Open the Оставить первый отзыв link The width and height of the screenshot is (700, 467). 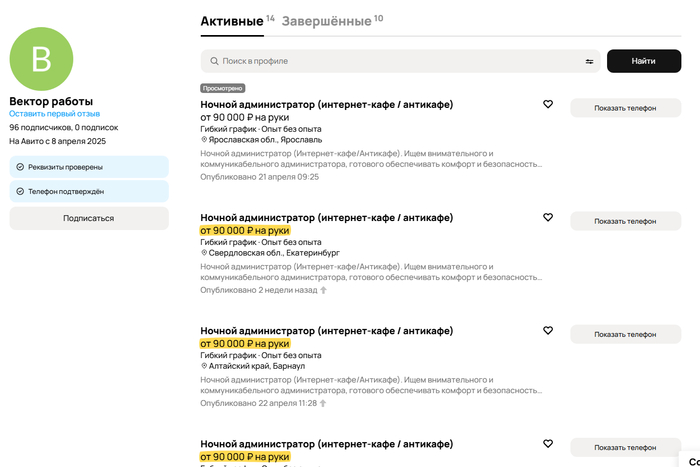tap(54, 114)
